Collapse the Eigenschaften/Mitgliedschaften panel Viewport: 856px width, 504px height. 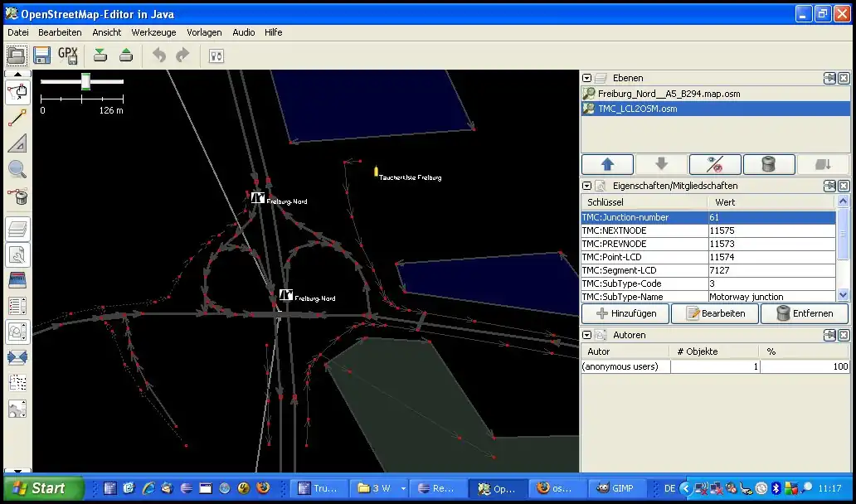pyautogui.click(x=587, y=187)
